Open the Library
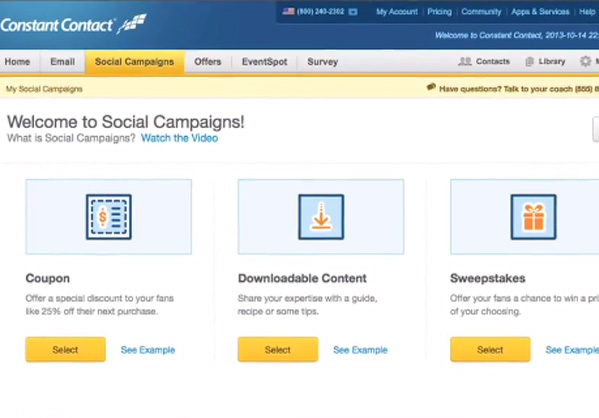Screen dimensions: 599x418 coord(552,62)
